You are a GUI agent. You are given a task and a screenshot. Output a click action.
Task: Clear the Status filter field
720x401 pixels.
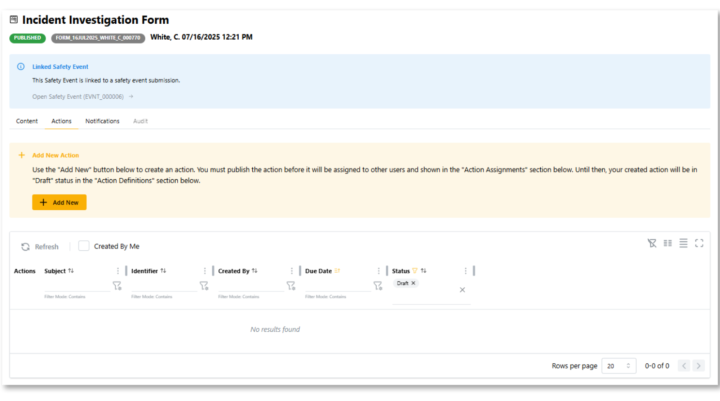click(462, 290)
